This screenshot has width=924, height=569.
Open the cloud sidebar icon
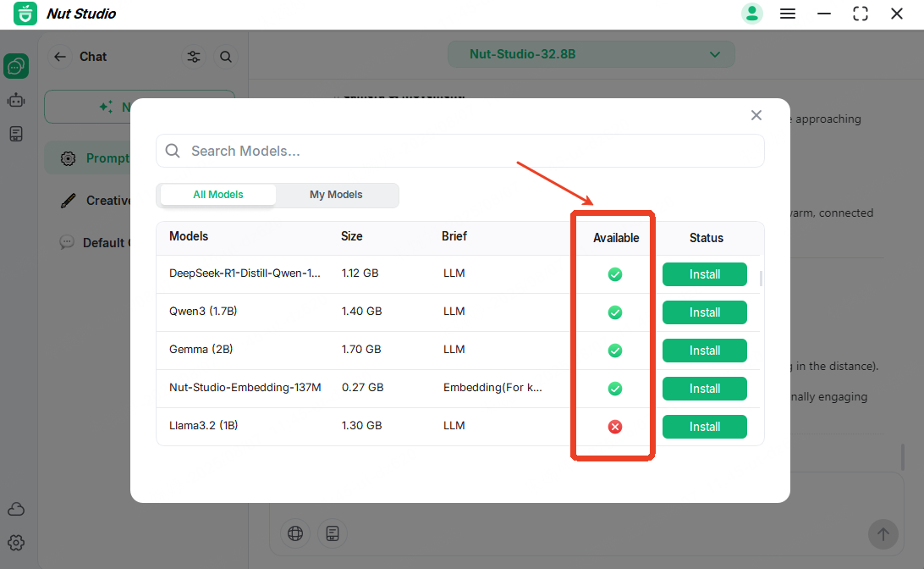tap(16, 509)
